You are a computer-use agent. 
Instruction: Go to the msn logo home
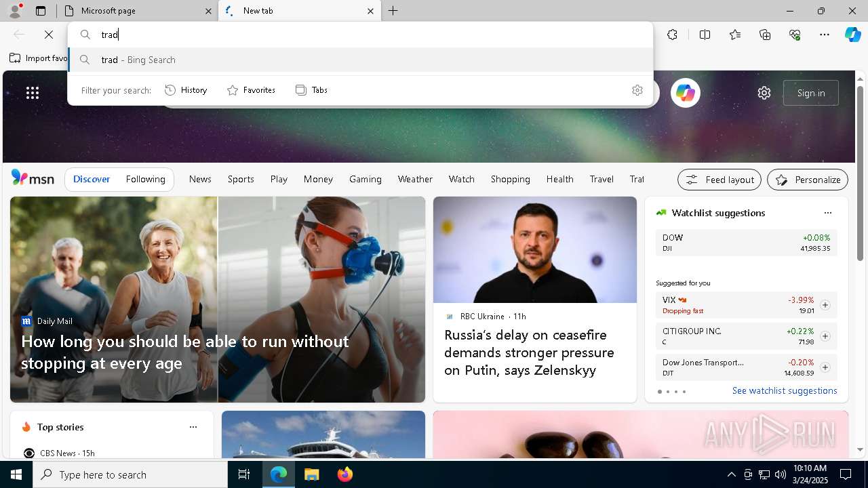(33, 178)
